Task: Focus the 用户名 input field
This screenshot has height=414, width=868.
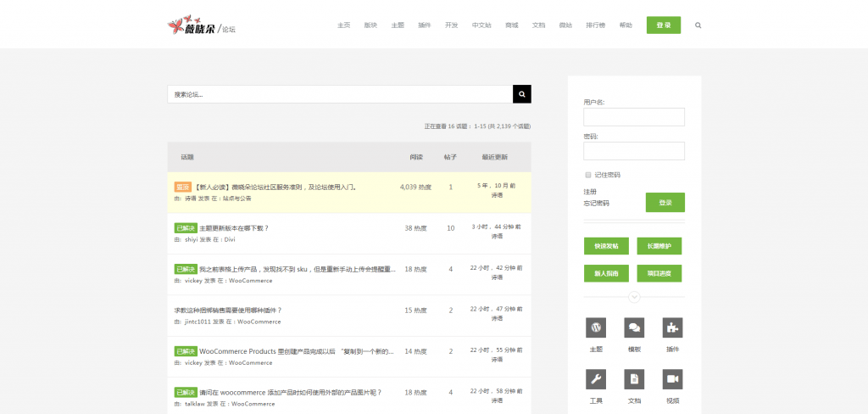Action: [634, 117]
